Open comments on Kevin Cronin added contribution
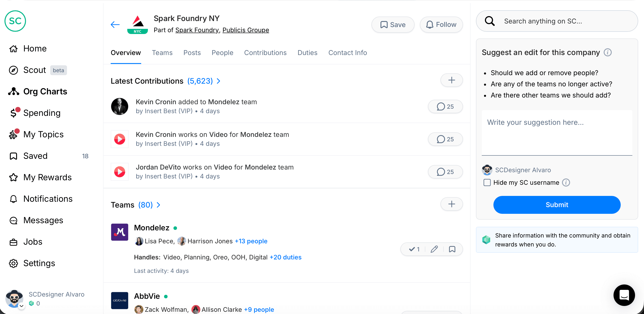 tap(445, 107)
